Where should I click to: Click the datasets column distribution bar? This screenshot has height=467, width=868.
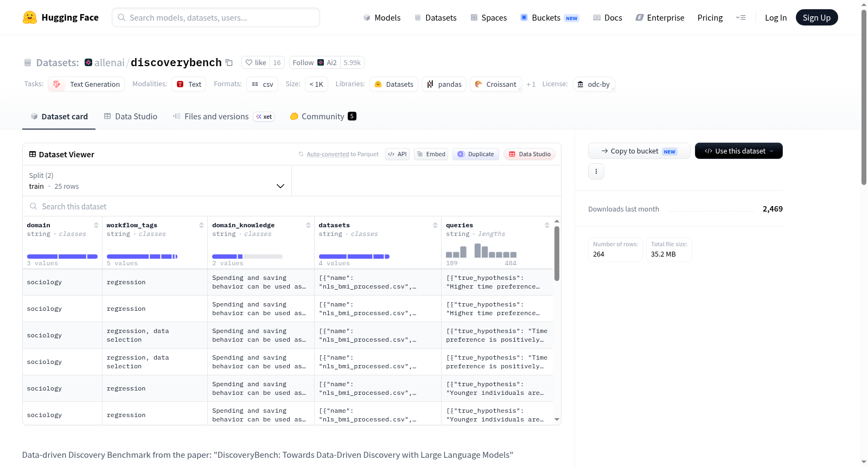(354, 256)
